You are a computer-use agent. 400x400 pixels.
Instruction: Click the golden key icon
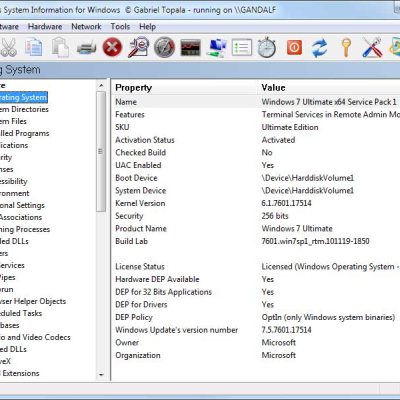(346, 48)
